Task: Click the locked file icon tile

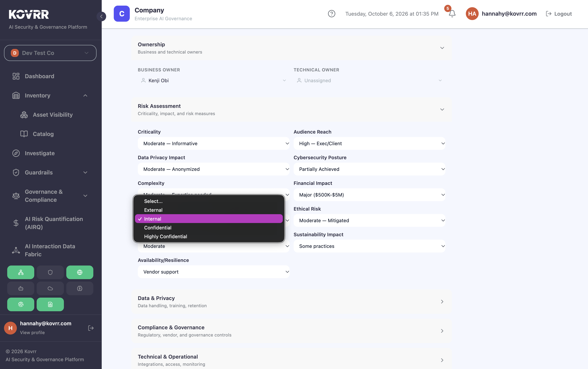Action: (50, 304)
